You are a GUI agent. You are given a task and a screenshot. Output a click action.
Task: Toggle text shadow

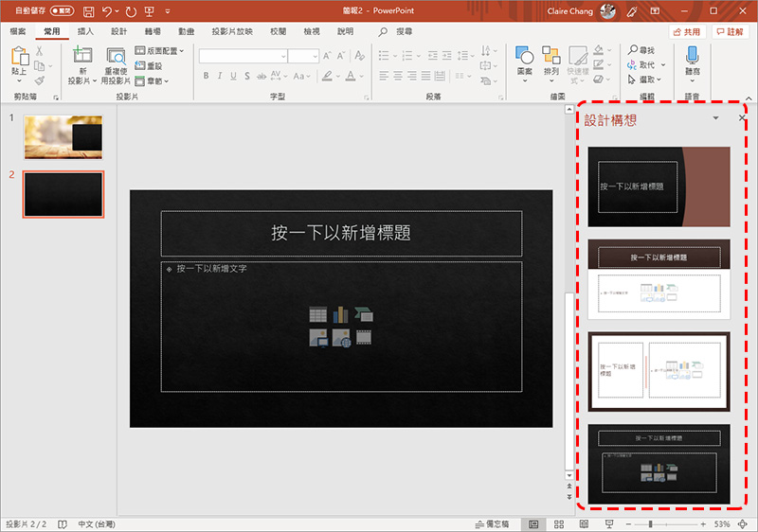(247, 76)
